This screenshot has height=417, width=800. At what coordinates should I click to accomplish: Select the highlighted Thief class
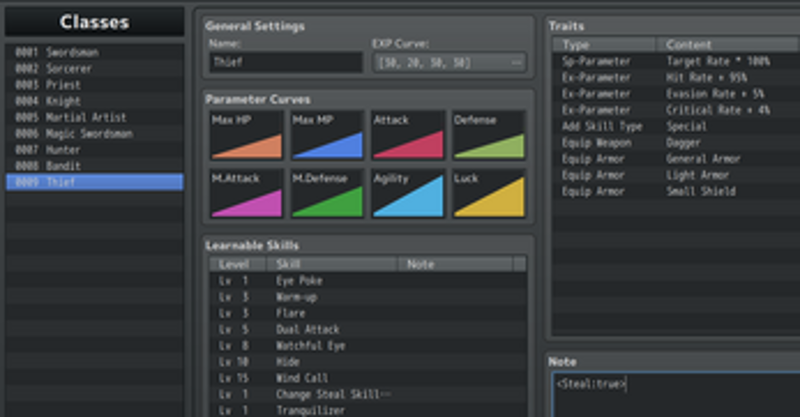click(94, 182)
